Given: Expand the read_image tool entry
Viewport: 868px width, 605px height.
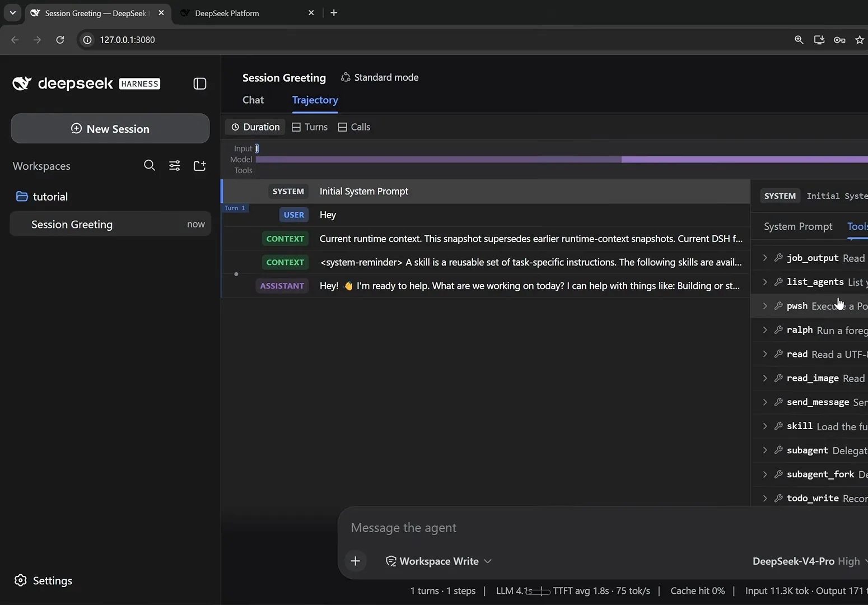Looking at the screenshot, I should 765,378.
